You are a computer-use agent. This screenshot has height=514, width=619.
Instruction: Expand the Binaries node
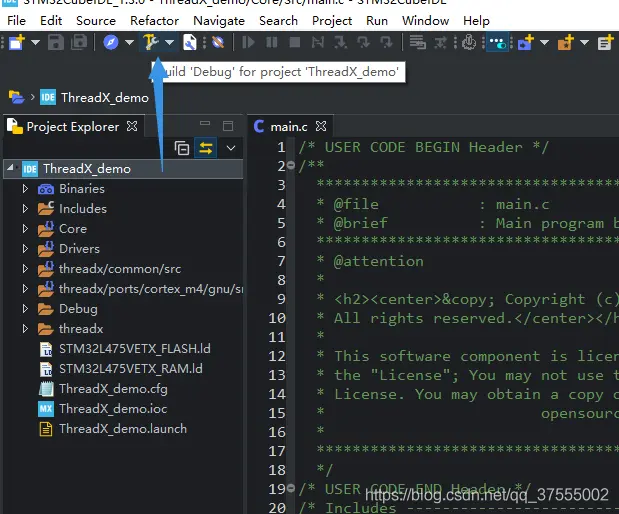(x=25, y=189)
